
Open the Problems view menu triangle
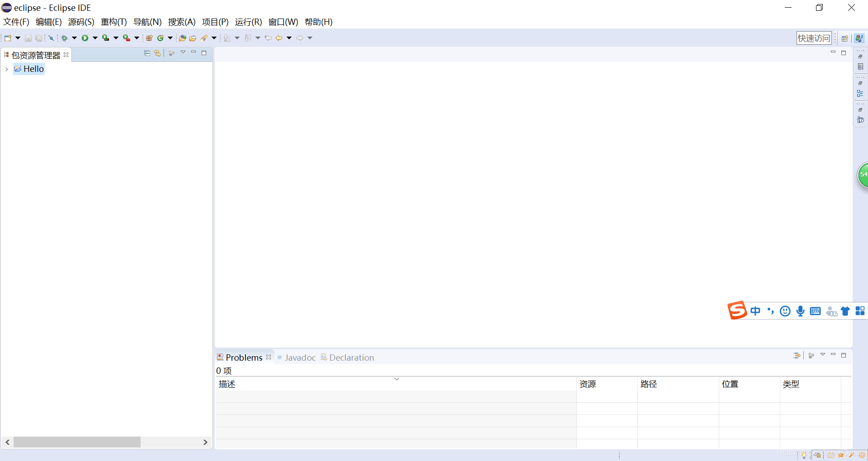coord(823,355)
